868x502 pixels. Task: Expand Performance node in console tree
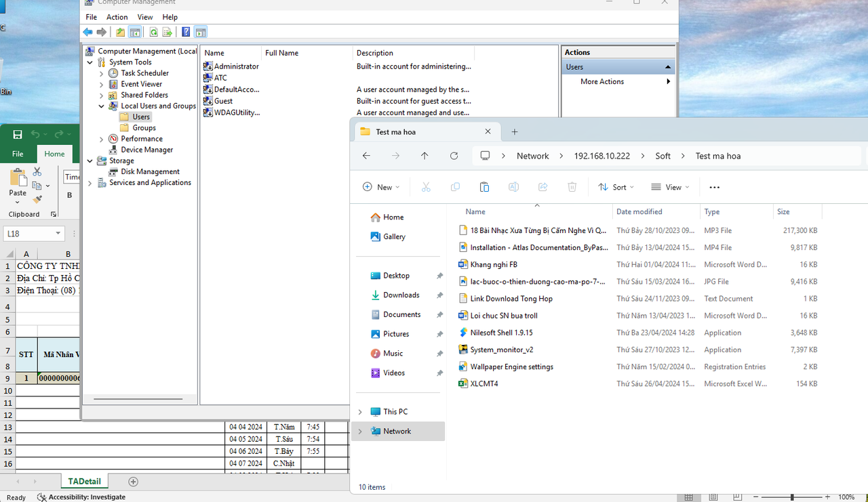102,139
